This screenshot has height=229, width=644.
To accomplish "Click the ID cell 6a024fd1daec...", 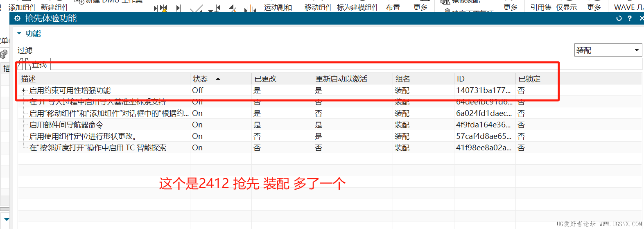I will 484,113.
